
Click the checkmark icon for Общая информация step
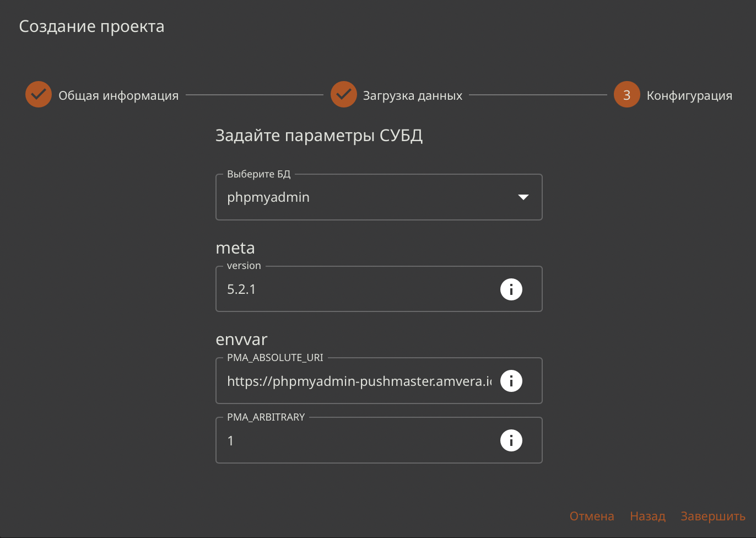39,94
